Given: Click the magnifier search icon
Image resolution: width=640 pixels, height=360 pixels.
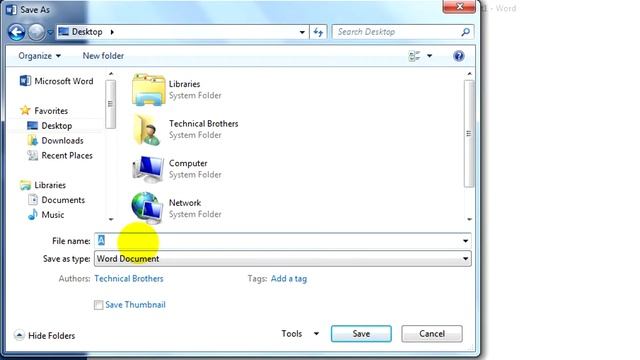Looking at the screenshot, I should (x=465, y=32).
